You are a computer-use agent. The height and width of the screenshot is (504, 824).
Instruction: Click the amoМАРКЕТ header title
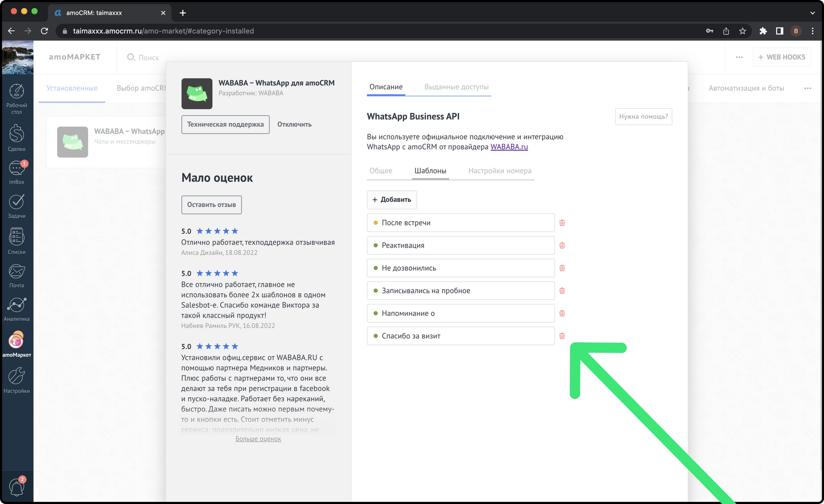[x=75, y=57]
